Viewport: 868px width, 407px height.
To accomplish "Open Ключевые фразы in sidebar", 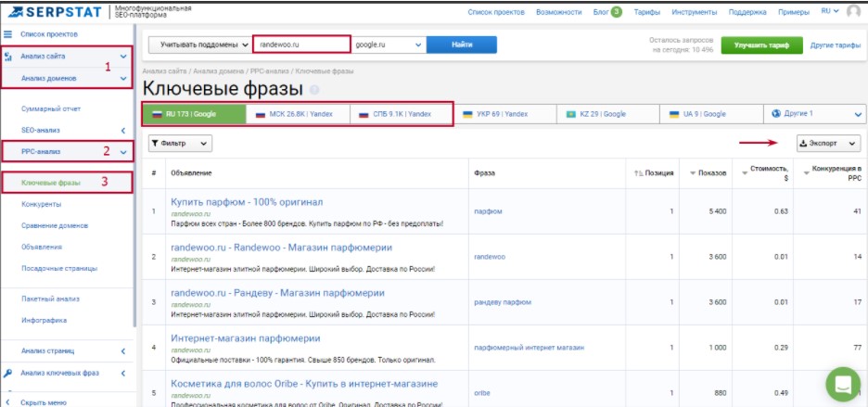I will pos(50,183).
